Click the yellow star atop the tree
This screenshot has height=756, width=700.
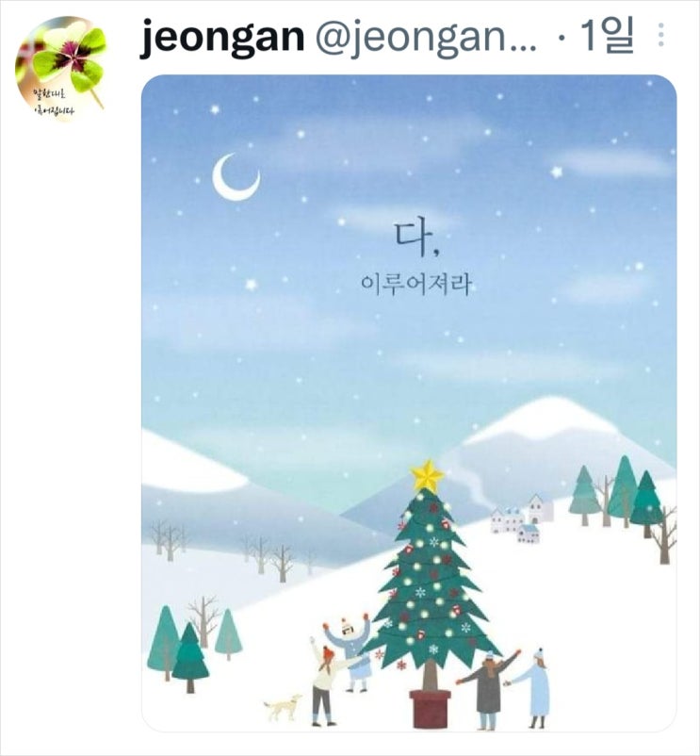pyautogui.click(x=427, y=476)
